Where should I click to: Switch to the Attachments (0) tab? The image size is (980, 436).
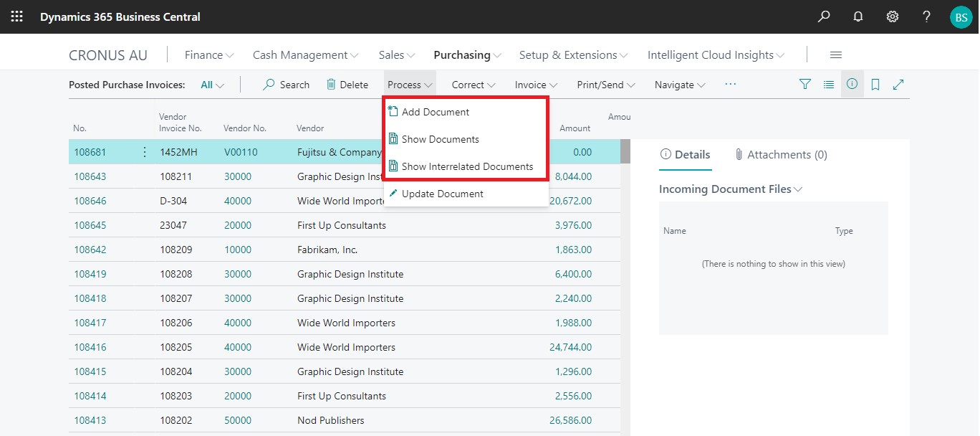(781, 155)
